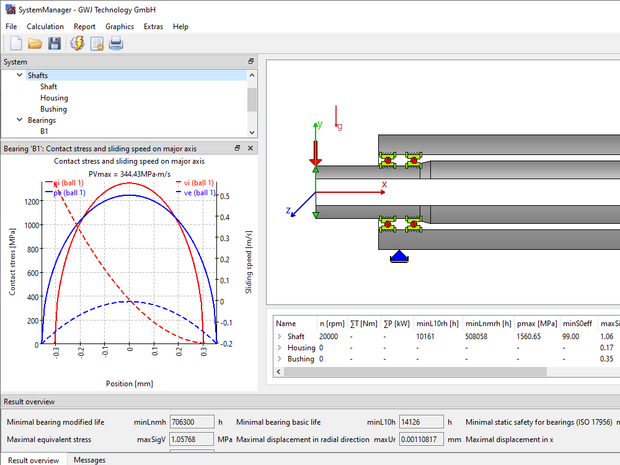Select bearing B1 in the System tree
Screen dimensions: 620x465
pos(45,131)
